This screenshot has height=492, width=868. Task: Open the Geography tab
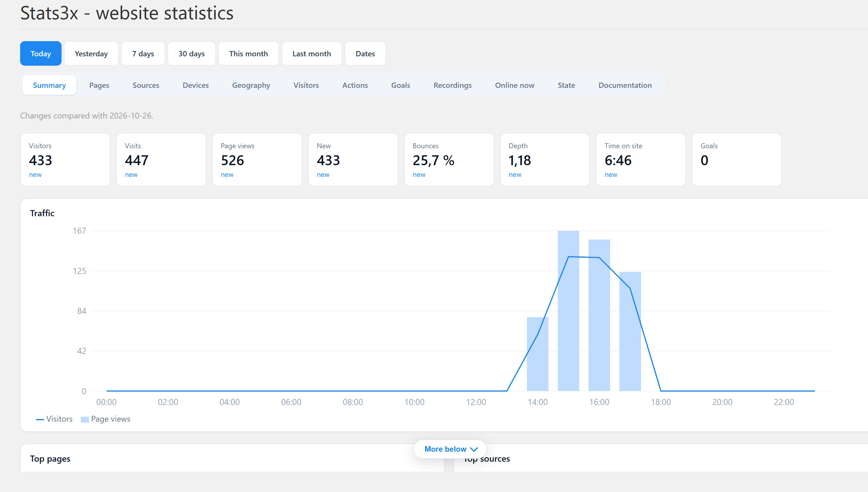[x=251, y=85]
